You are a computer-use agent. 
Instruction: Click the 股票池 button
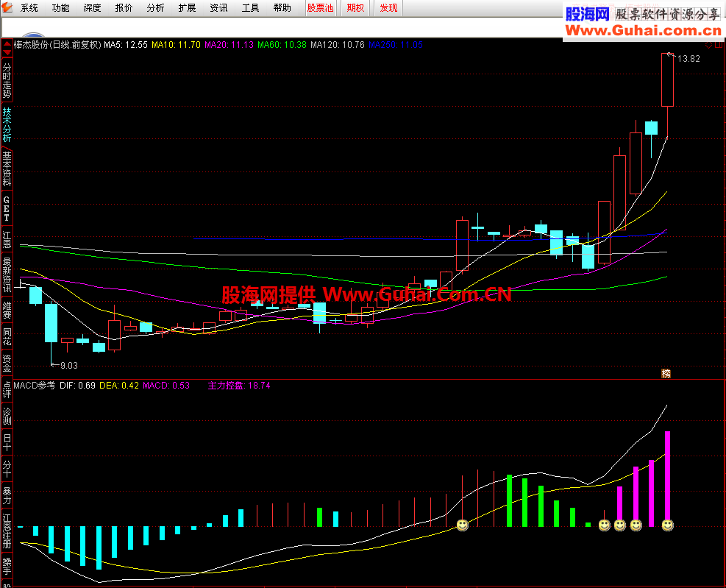[x=320, y=8]
